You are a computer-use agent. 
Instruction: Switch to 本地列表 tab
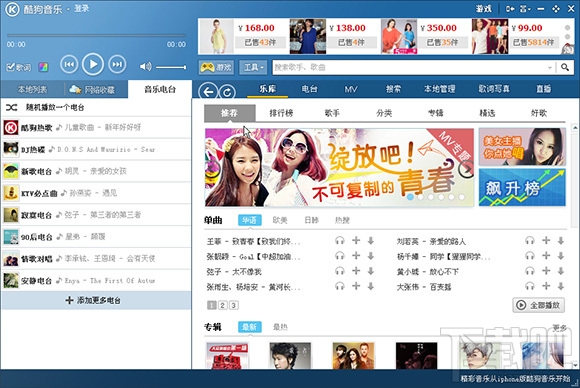pos(33,89)
